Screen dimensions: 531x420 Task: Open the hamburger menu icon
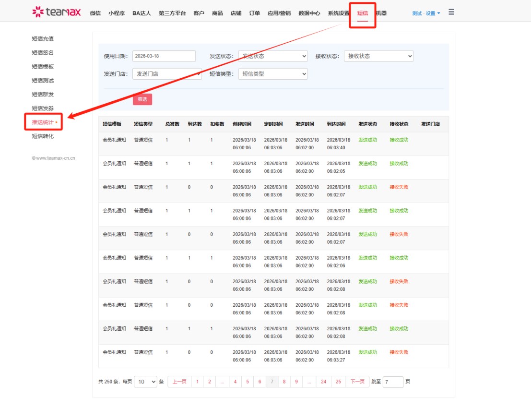451,12
